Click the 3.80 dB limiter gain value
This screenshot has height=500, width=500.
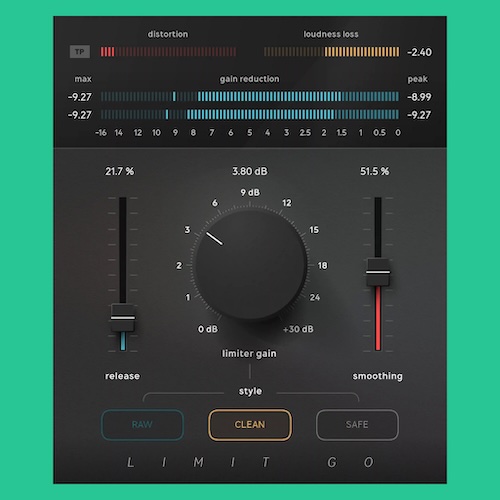[x=250, y=171]
